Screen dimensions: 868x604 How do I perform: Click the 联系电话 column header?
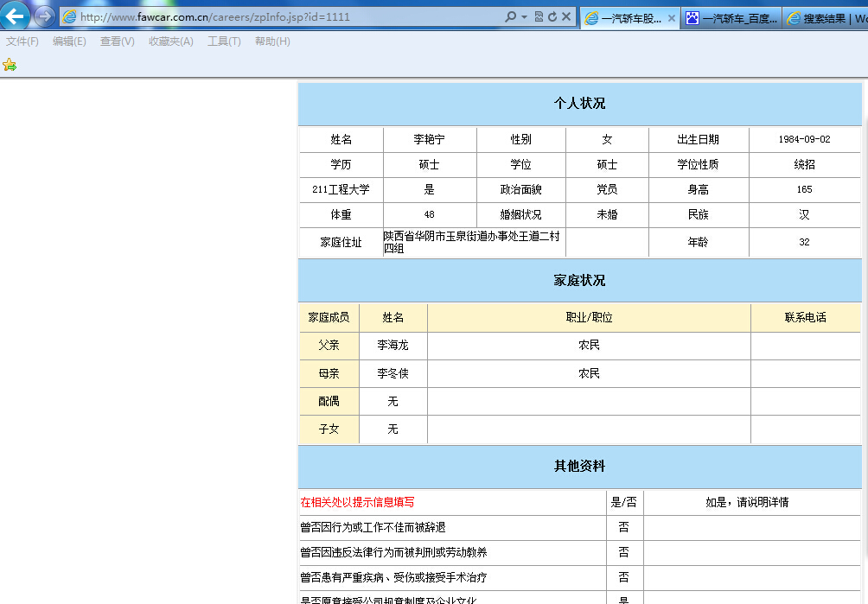click(x=806, y=317)
